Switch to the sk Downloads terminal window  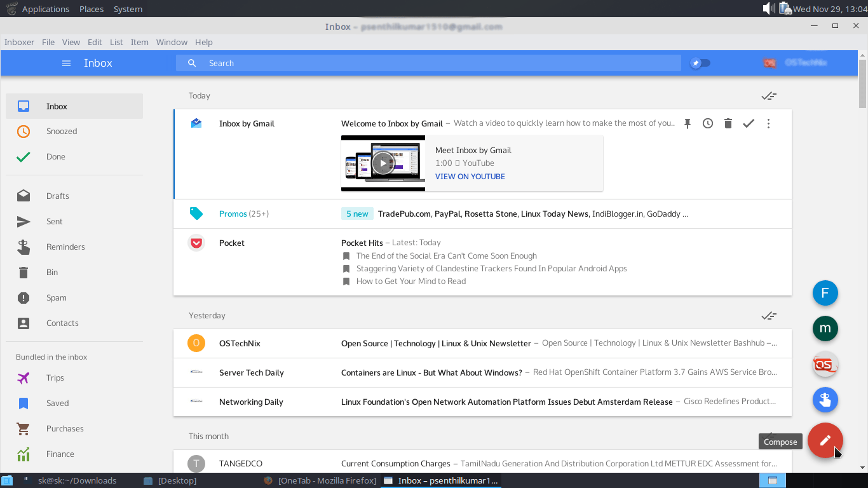pyautogui.click(x=70, y=480)
